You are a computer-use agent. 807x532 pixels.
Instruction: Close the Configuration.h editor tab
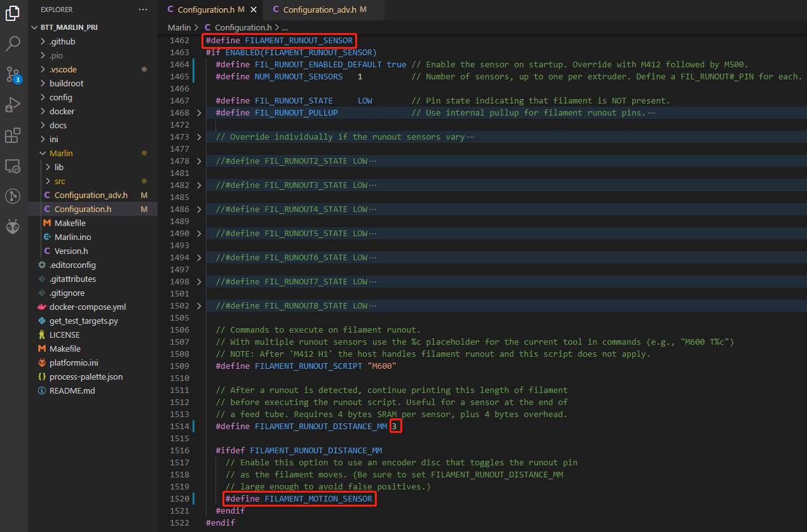tap(254, 10)
